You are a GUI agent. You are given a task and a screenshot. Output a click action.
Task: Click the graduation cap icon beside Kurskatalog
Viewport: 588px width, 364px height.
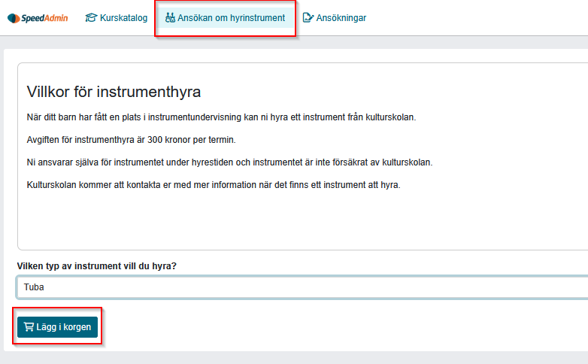[91, 17]
